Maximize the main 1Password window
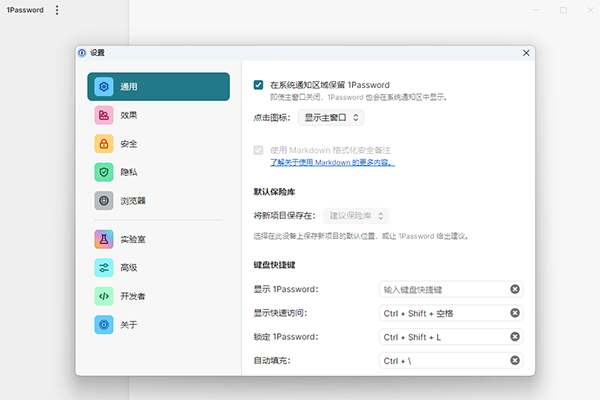 [x=563, y=10]
